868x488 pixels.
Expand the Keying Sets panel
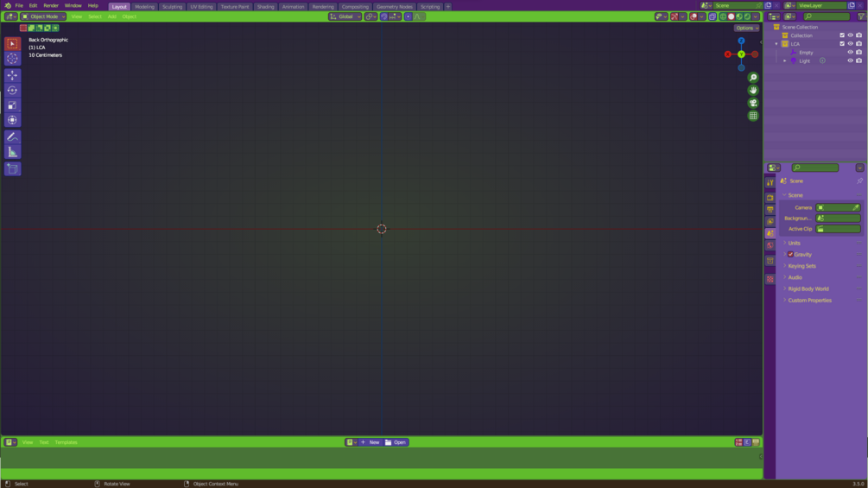pyautogui.click(x=801, y=266)
